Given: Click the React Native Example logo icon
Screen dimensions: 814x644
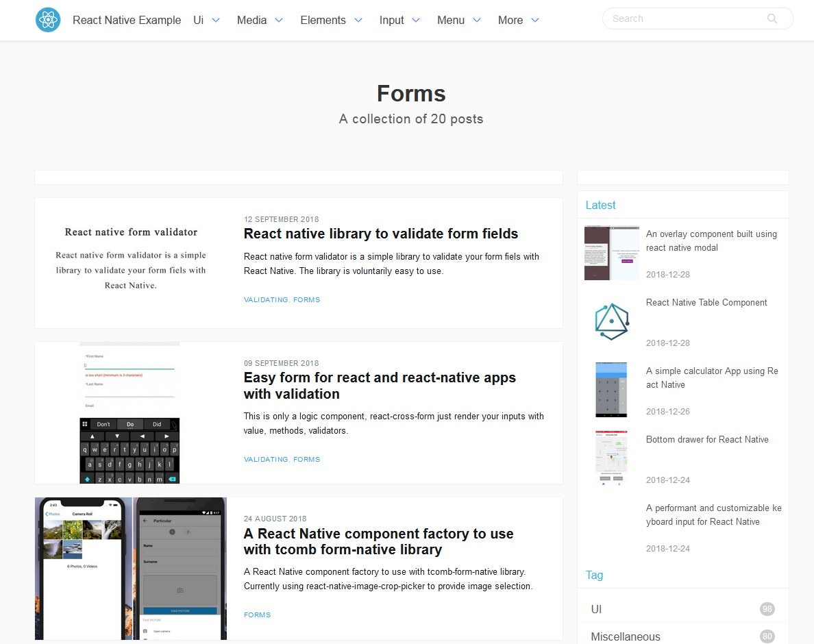Looking at the screenshot, I should click(x=48, y=19).
